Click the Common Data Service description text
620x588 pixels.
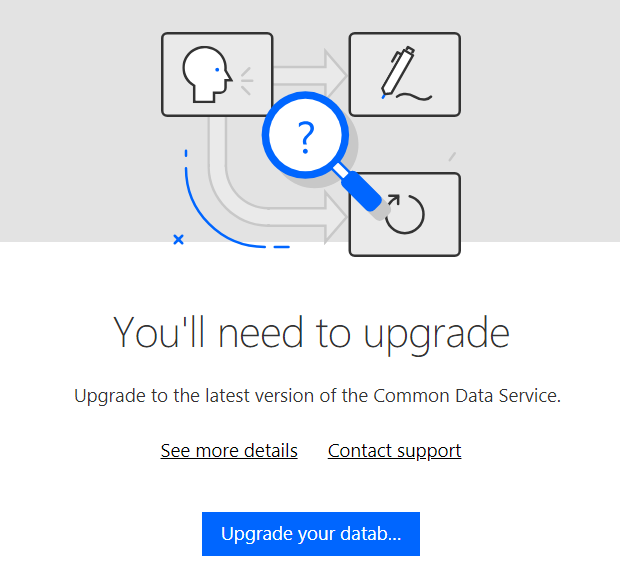click(317, 396)
